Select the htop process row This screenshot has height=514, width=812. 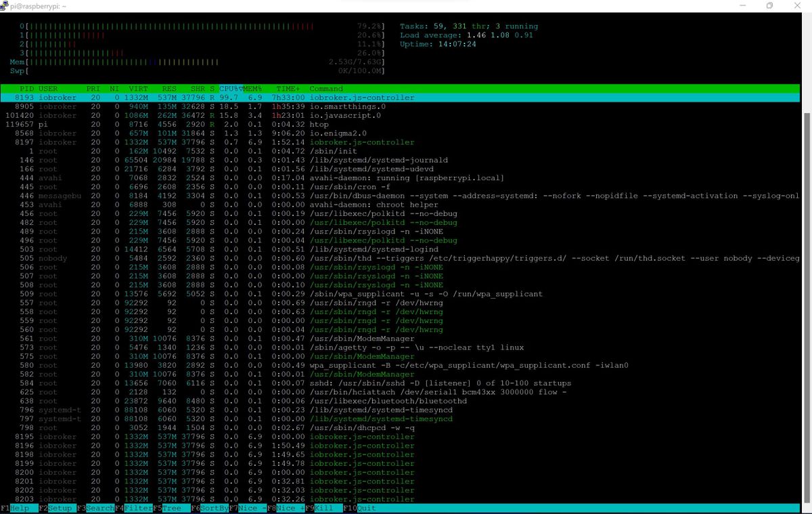click(400, 125)
